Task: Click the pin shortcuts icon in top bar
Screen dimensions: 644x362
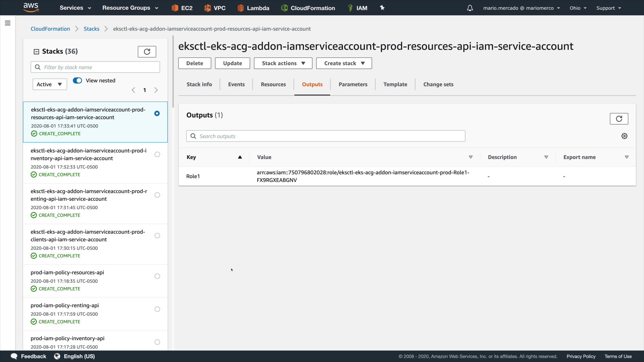Action: (x=382, y=8)
